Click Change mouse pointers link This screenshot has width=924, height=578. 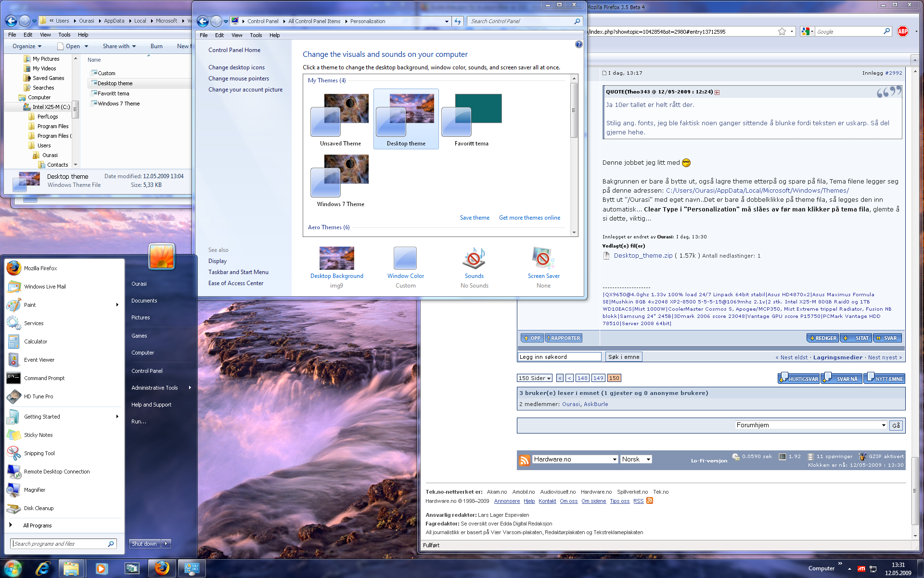click(x=239, y=79)
